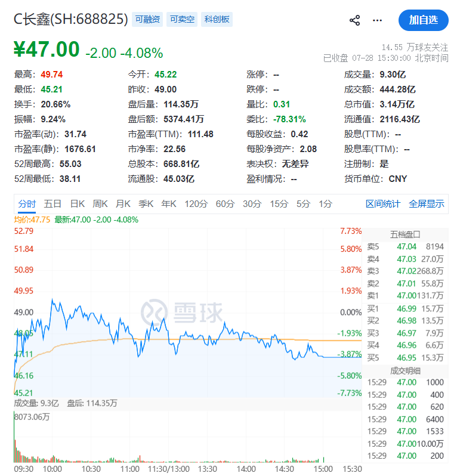Image resolution: width=460 pixels, height=476 pixels.
Task: Click the 买5 order row at 46.95
Action: 405,358
